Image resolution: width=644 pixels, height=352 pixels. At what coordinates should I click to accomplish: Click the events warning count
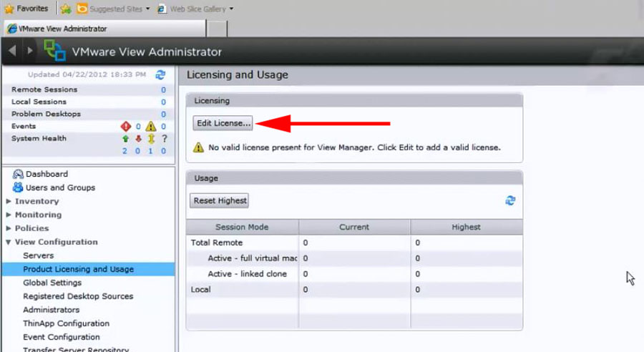[x=163, y=127]
